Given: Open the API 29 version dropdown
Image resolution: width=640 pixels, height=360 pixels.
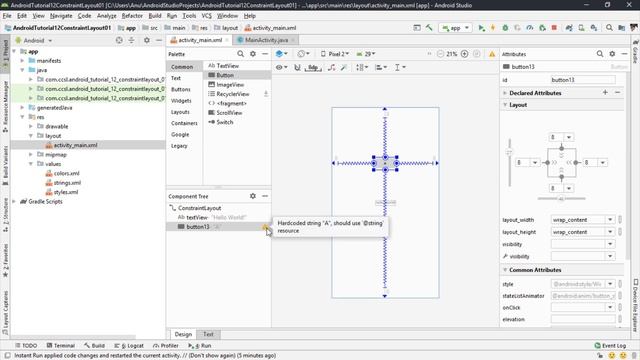Looking at the screenshot, I should 366,54.
